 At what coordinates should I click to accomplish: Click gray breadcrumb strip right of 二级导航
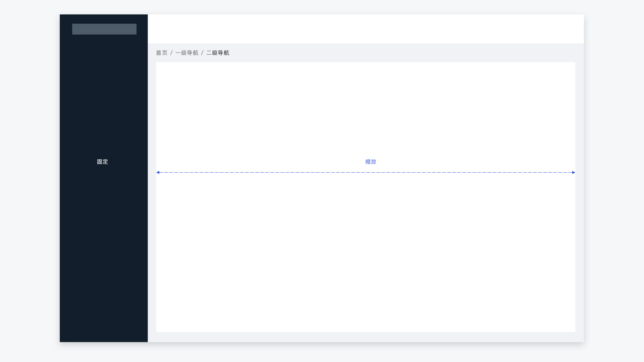(402, 53)
